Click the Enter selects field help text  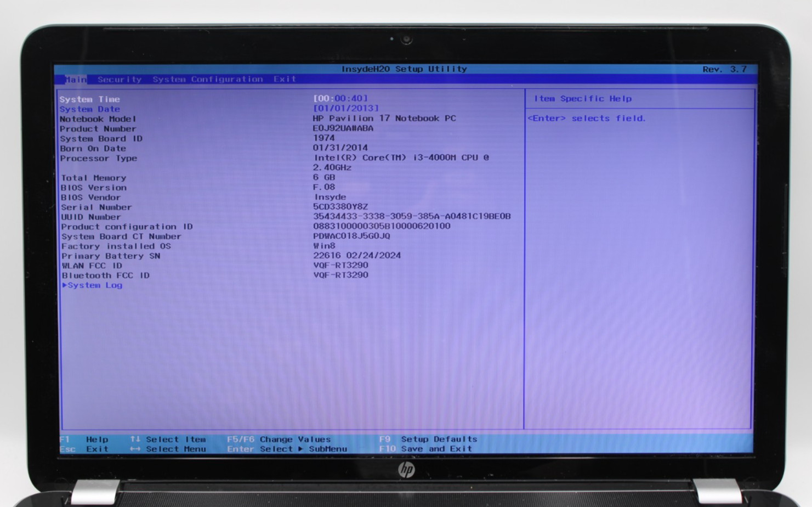pyautogui.click(x=587, y=119)
